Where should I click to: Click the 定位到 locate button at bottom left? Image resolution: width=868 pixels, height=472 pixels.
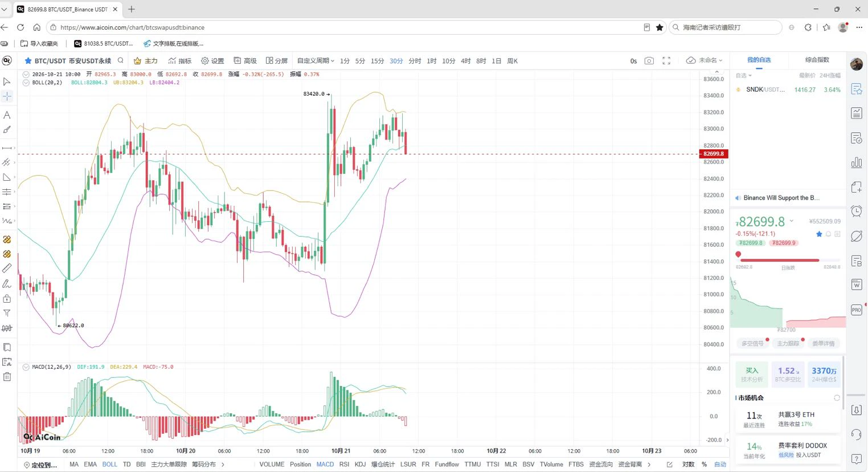point(40,465)
